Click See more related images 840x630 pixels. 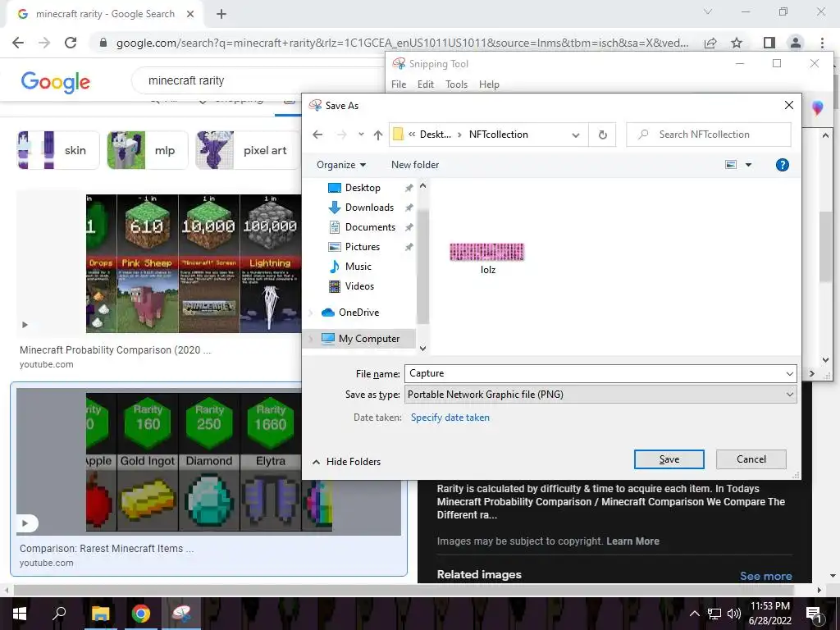tap(765, 577)
